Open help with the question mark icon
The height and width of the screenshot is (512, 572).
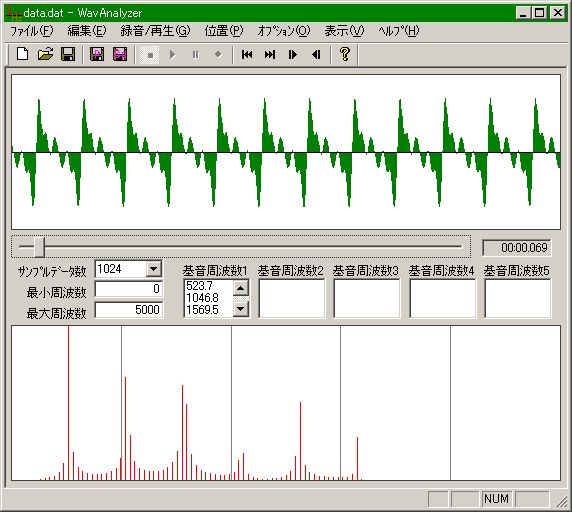[x=345, y=54]
